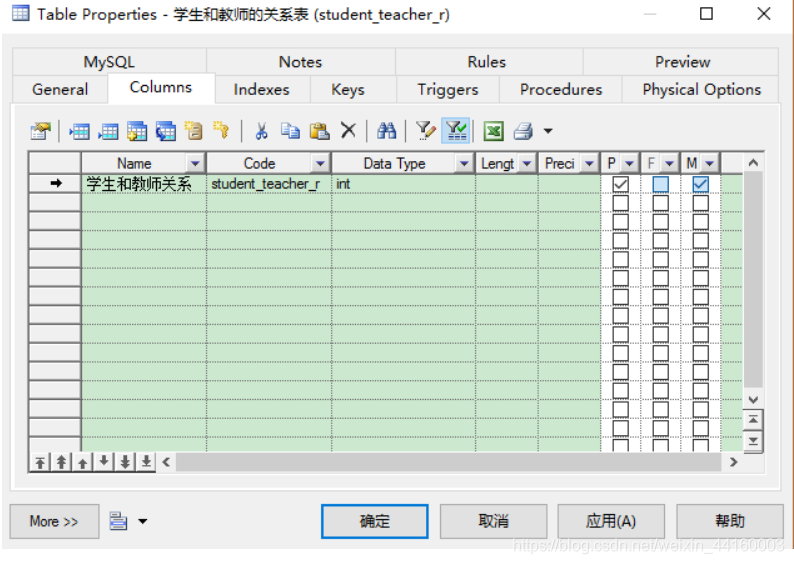Click the student_teacher_r Code cell

[x=269, y=184]
